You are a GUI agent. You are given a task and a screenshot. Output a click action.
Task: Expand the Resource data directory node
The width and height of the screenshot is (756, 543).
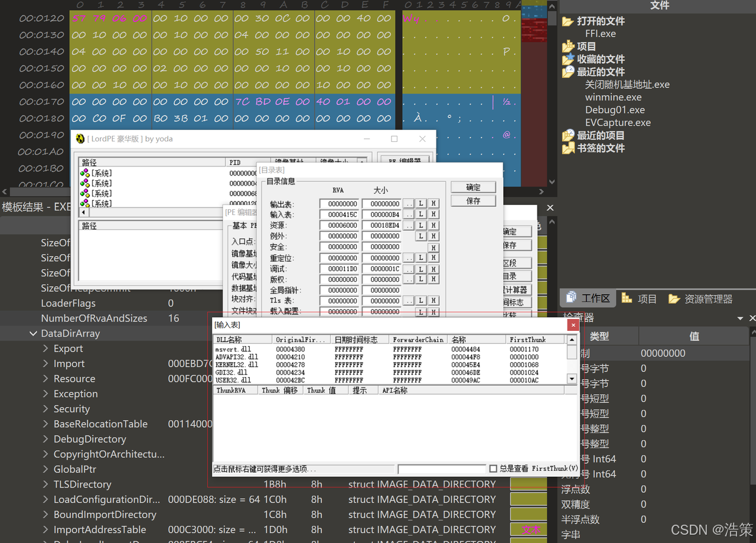(45, 379)
